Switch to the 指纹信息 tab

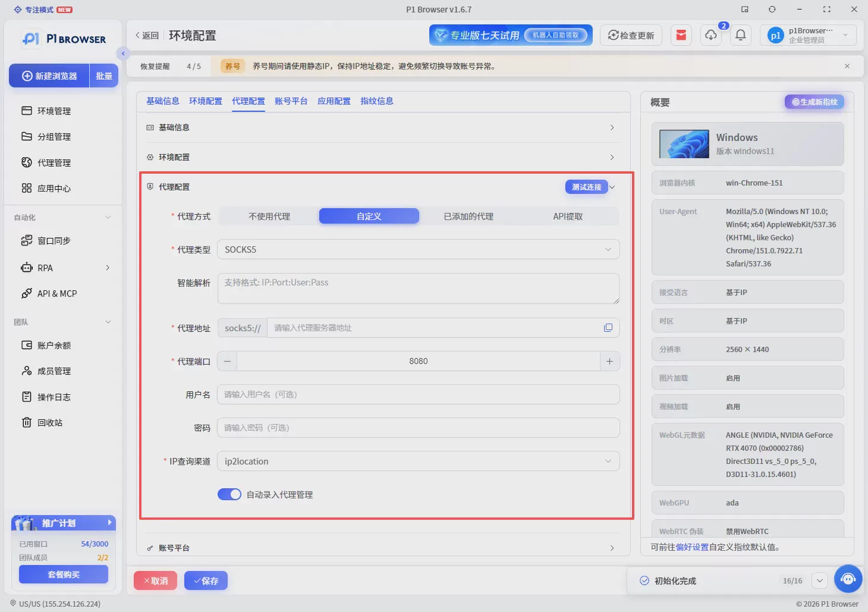(377, 101)
